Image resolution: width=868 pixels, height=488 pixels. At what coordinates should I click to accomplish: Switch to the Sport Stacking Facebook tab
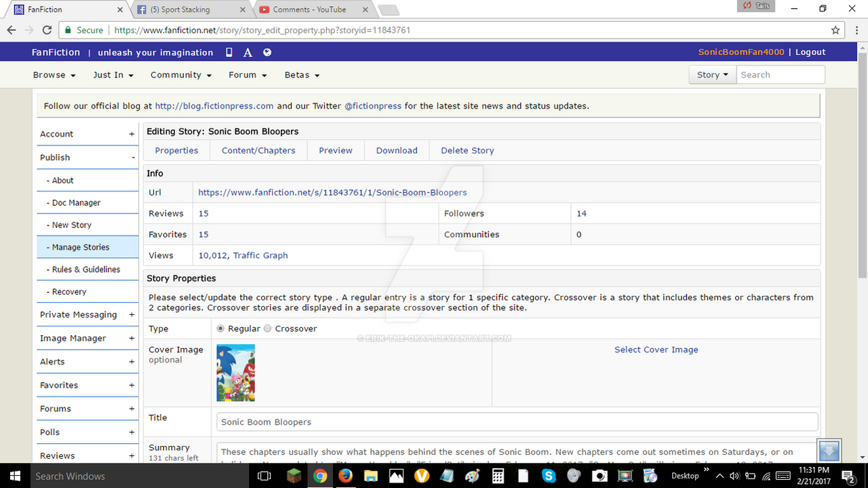(x=191, y=10)
